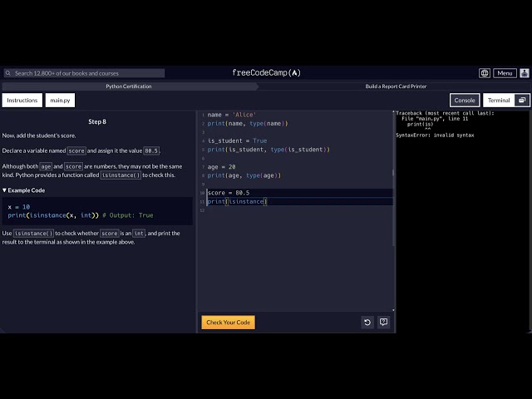532x399 pixels.
Task: Click the search magnifier icon
Action: click(x=7, y=73)
